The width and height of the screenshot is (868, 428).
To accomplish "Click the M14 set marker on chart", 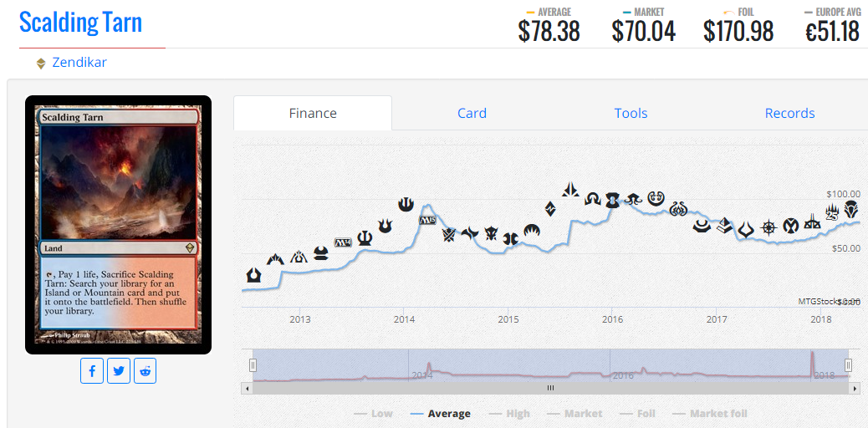I will click(343, 242).
